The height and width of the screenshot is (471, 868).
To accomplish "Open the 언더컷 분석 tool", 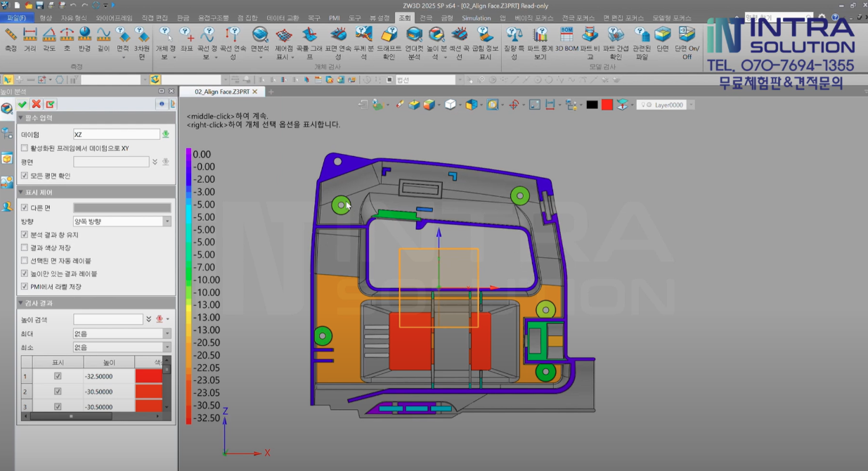I will (x=415, y=42).
